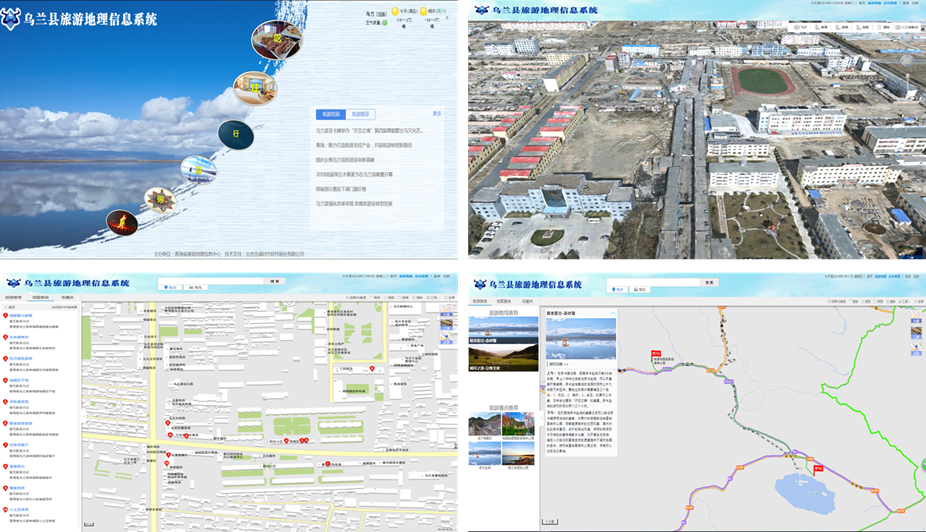Image resolution: width=926 pixels, height=532 pixels.
Task: Open the hotel "住" circle icon
Action: click(x=254, y=87)
